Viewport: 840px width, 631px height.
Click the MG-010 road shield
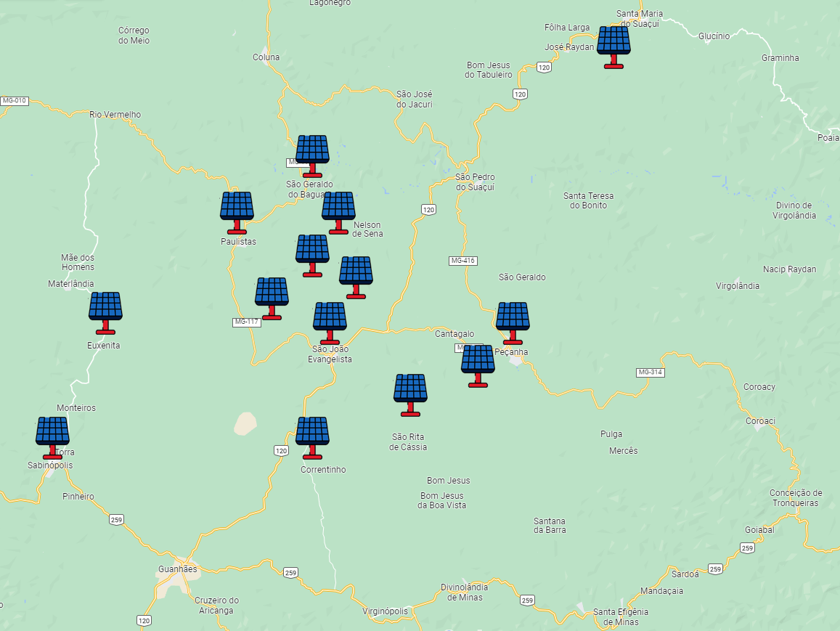click(14, 101)
